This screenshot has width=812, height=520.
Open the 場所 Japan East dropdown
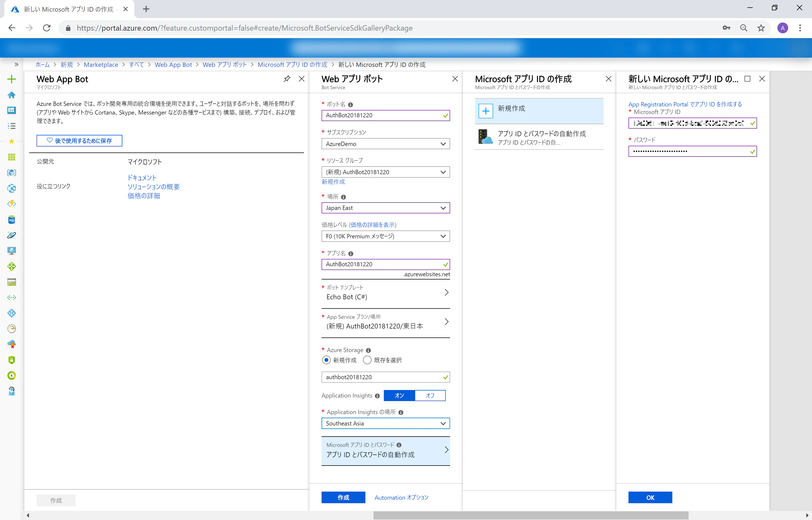[x=386, y=208]
